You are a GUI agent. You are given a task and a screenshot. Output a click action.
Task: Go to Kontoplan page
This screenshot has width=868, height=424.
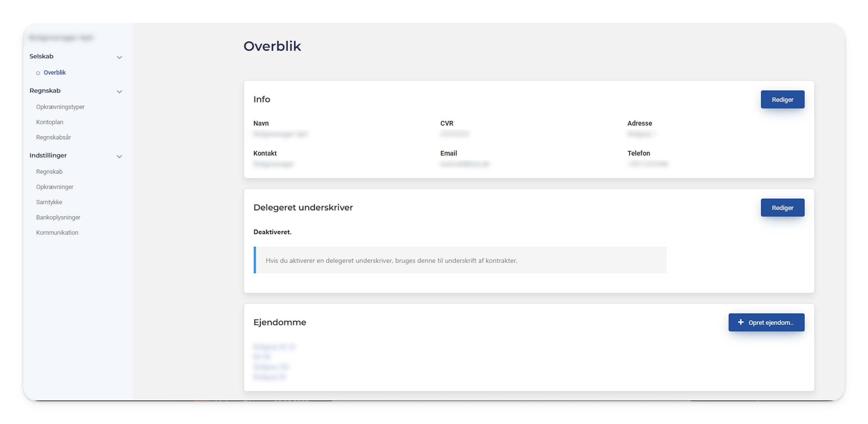(x=49, y=122)
